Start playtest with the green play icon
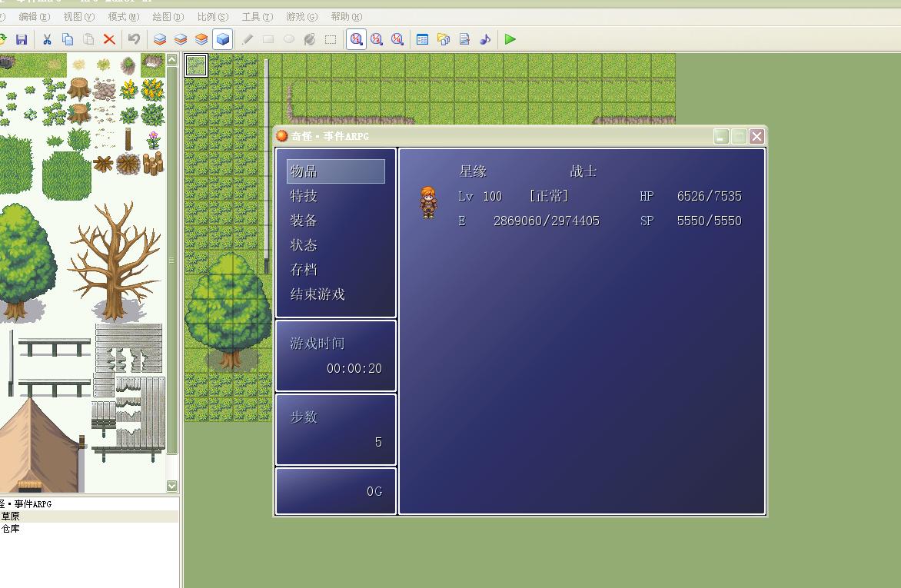The image size is (901, 588). 510,39
